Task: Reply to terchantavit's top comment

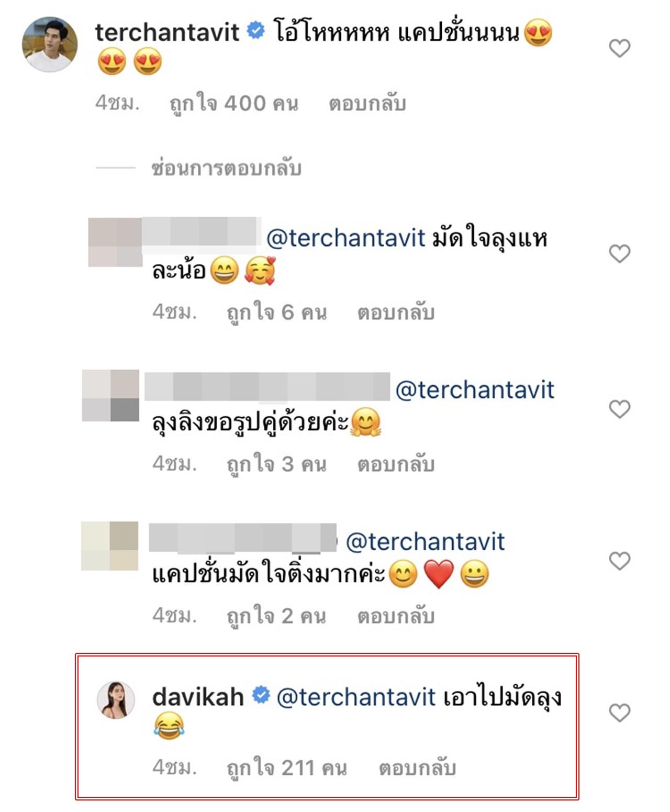Action: pos(367,104)
